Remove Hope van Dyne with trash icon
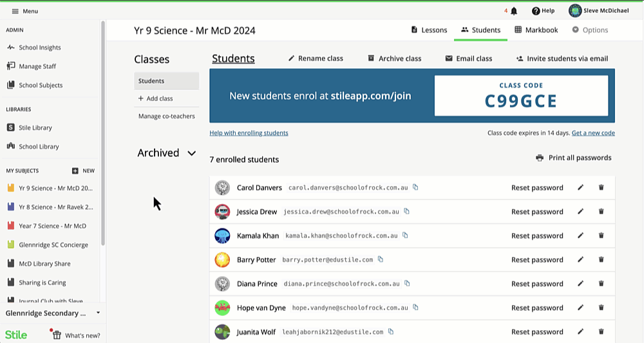The width and height of the screenshot is (644, 343). tap(601, 308)
